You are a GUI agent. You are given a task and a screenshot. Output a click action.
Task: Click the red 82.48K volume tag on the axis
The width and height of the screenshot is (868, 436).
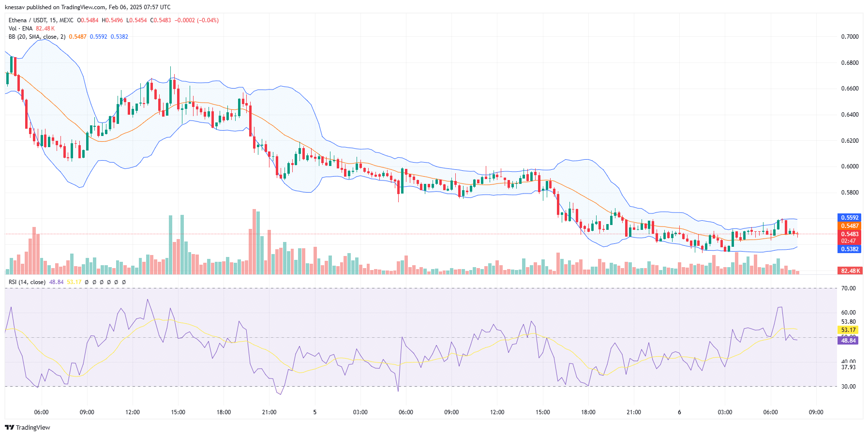pyautogui.click(x=850, y=271)
